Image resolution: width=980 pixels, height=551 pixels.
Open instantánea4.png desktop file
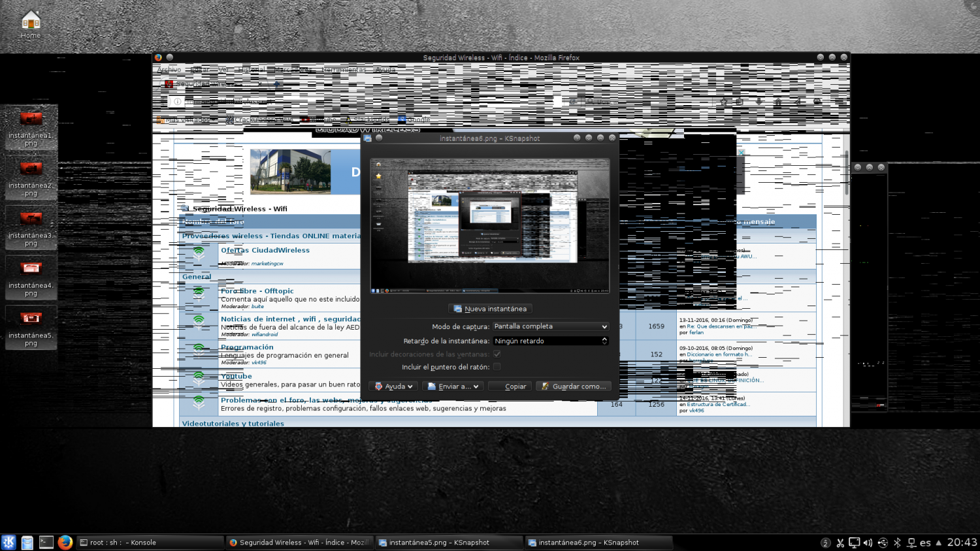[x=31, y=278]
